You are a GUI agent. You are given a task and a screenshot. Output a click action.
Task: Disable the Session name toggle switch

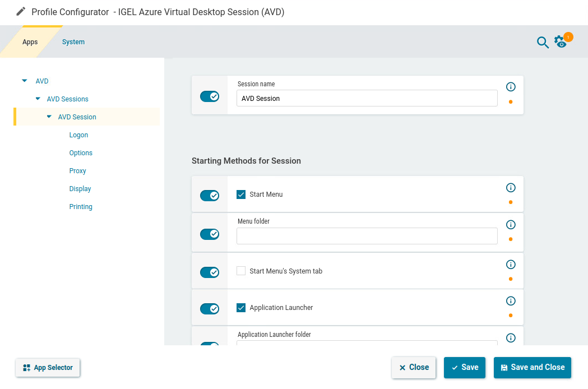pos(209,96)
